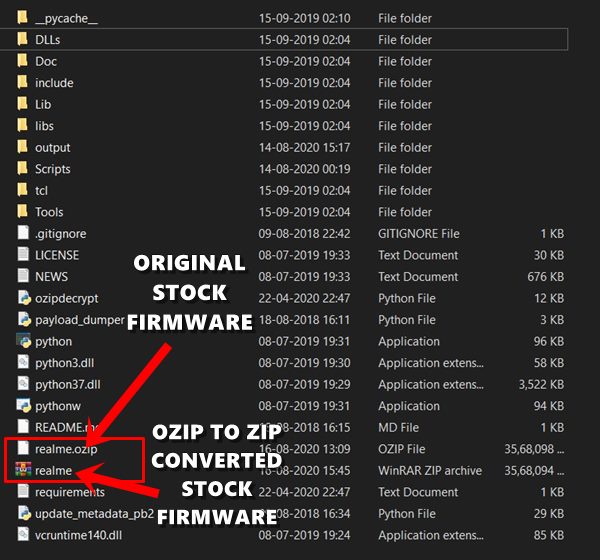Click the update_metadata_pb2 file name
The width and height of the screenshot is (600, 560).
[x=94, y=514]
